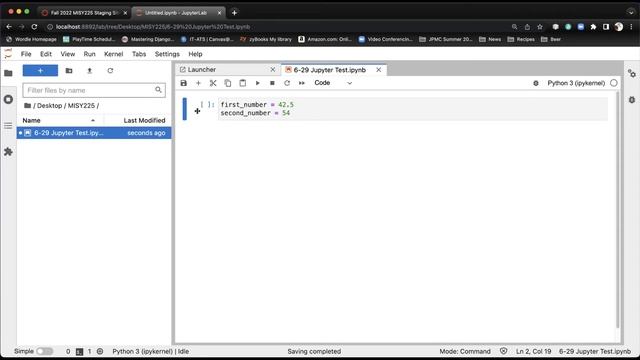Image resolution: width=640 pixels, height=360 pixels.
Task: Click the browser address bar URL
Action: click(x=153, y=27)
